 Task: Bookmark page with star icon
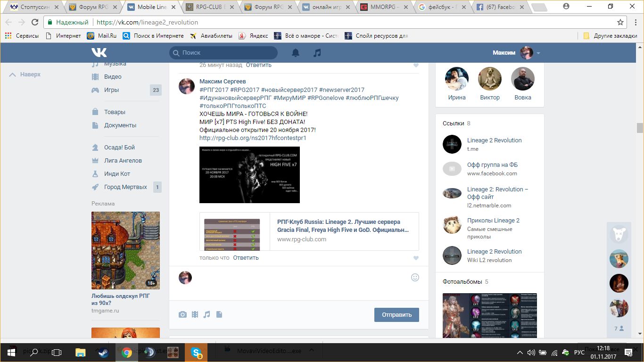pos(620,22)
